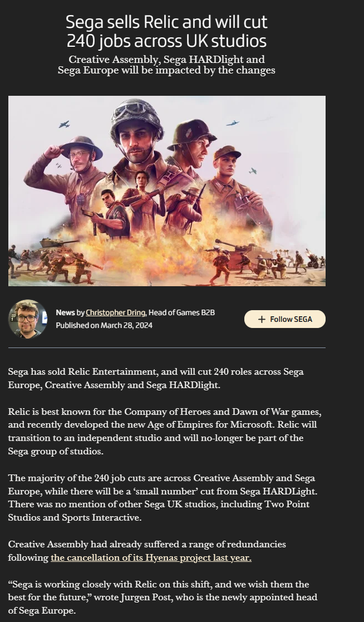Click the 'News' label in the byline

66,312
